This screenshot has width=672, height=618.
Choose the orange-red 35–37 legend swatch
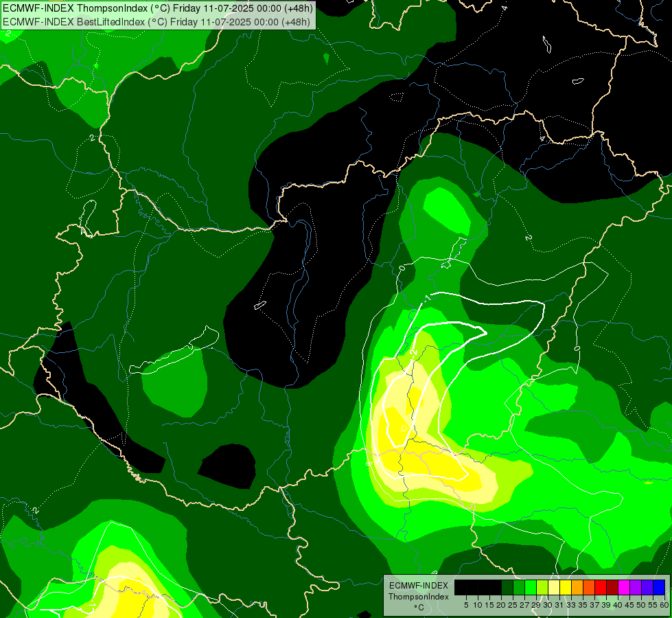pos(589,587)
